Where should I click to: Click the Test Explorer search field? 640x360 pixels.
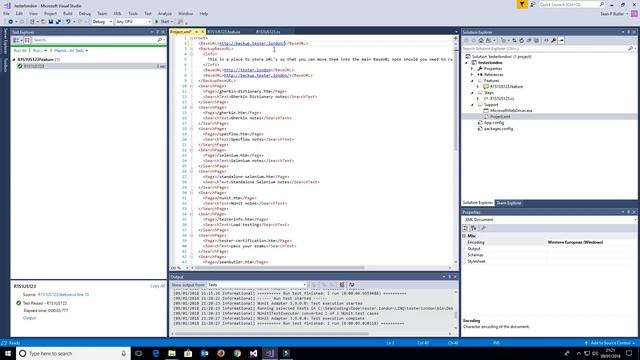click(x=95, y=40)
